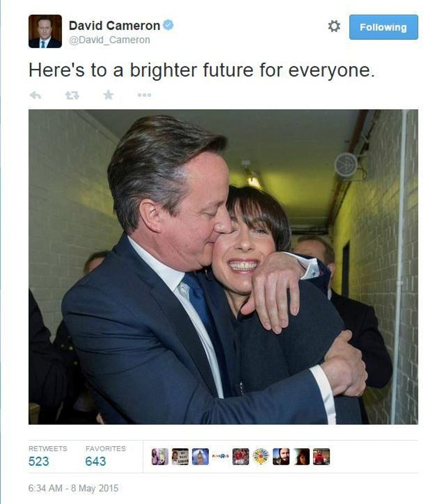Retweet this tweet with the retweet icon
The width and height of the screenshot is (444, 504).
tap(72, 95)
